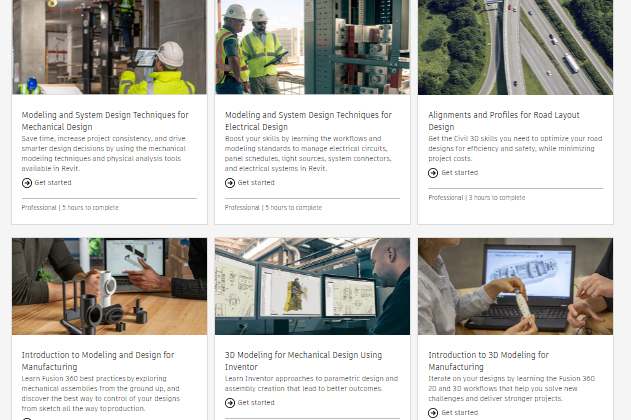The image size is (631, 420).
Task: Click 'Professional | 3 hours to complete' text
Action: click(x=477, y=198)
